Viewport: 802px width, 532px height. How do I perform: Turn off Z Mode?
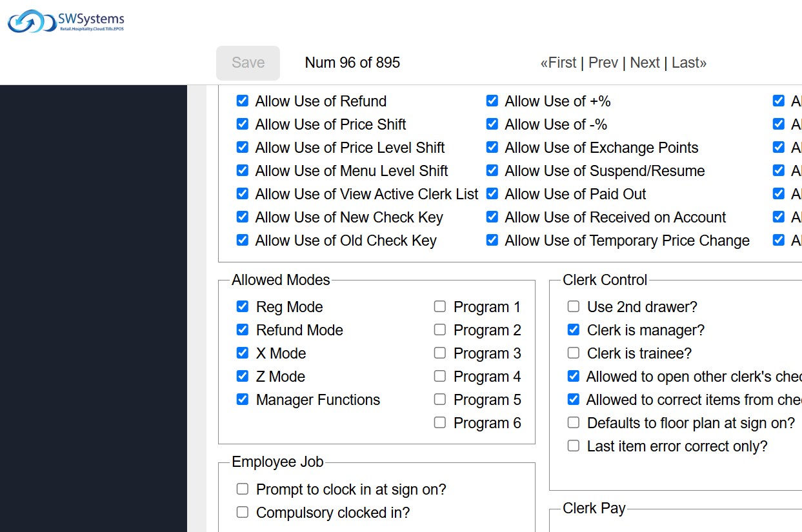[243, 377]
